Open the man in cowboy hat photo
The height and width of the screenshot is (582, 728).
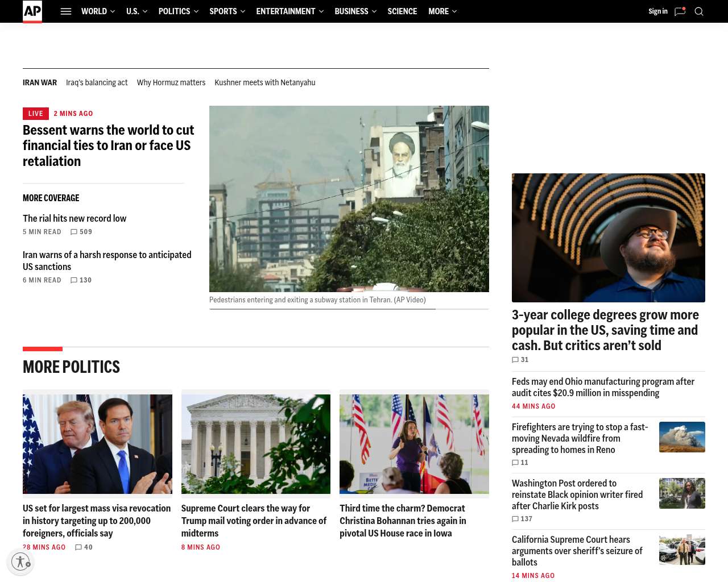pos(609,238)
